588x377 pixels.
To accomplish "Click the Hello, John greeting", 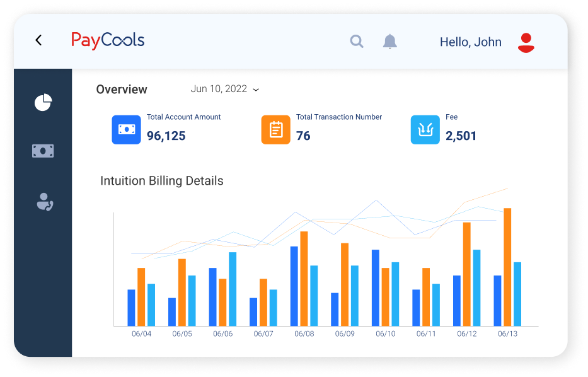I will point(470,42).
